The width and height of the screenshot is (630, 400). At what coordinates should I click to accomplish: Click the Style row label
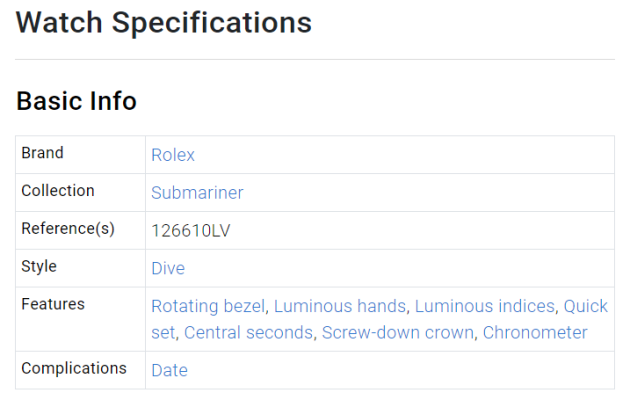pos(39,266)
